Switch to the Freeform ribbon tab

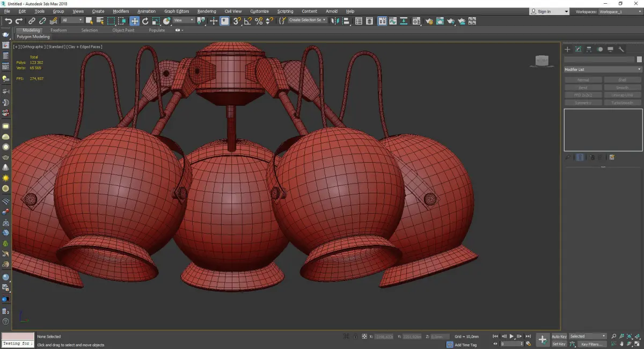pyautogui.click(x=58, y=30)
